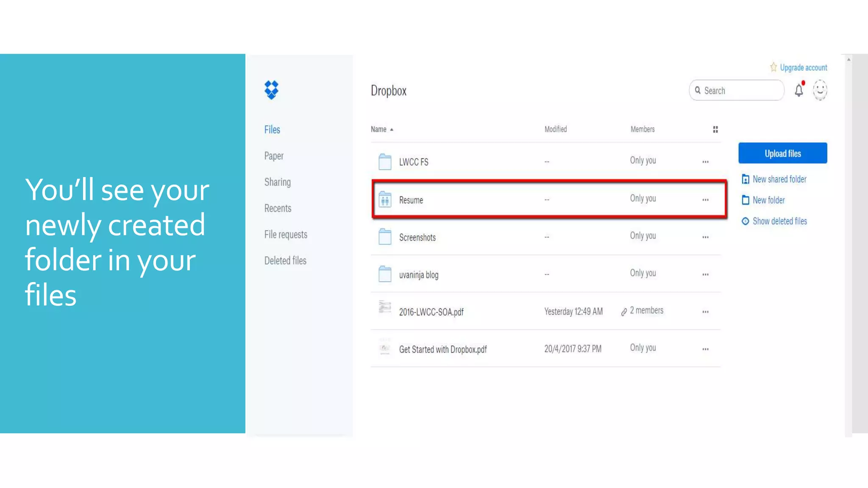This screenshot has width=868, height=488.
Task: Click the 2 members text
Action: (x=646, y=311)
